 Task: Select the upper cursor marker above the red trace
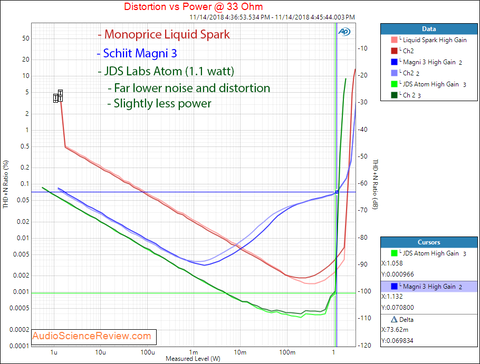pyautogui.click(x=60, y=95)
